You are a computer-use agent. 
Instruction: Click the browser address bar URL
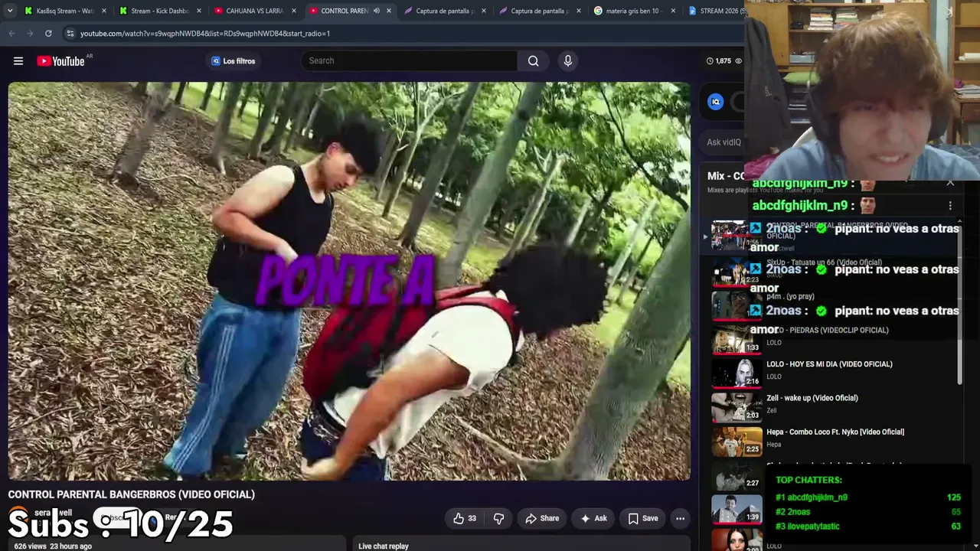(x=205, y=34)
